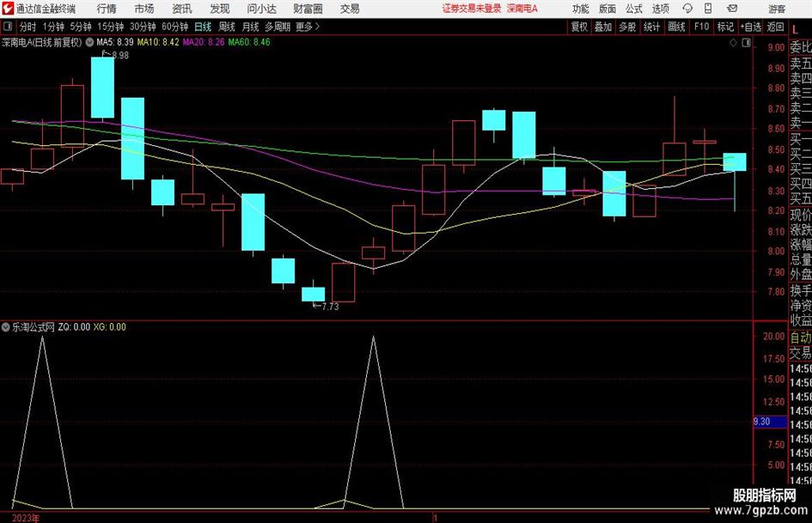812x523 pixels.
Task: Toggle the left panel icon beside 分时
Action: [8, 27]
